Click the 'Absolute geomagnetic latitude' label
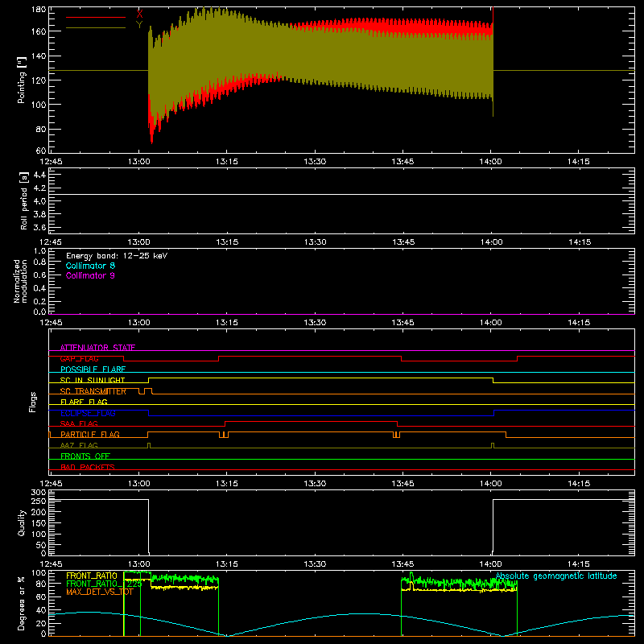Image resolution: width=644 pixels, height=644 pixels. pyautogui.click(x=556, y=576)
